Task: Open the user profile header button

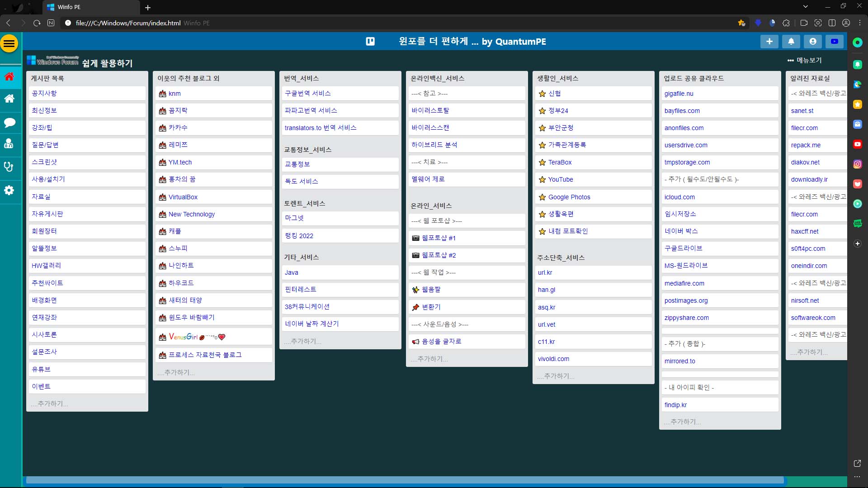Action: [813, 42]
